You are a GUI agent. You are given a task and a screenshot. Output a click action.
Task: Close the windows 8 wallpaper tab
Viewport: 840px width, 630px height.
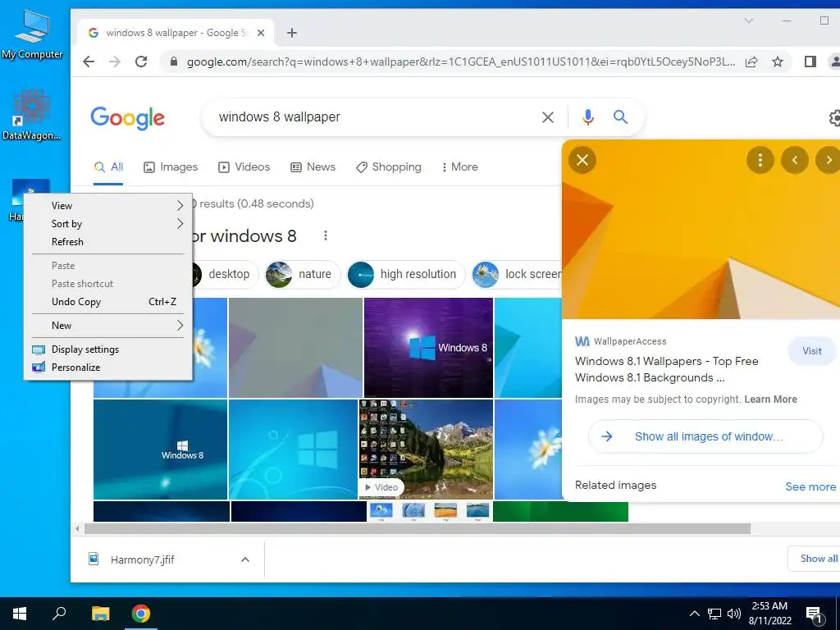[x=261, y=33]
